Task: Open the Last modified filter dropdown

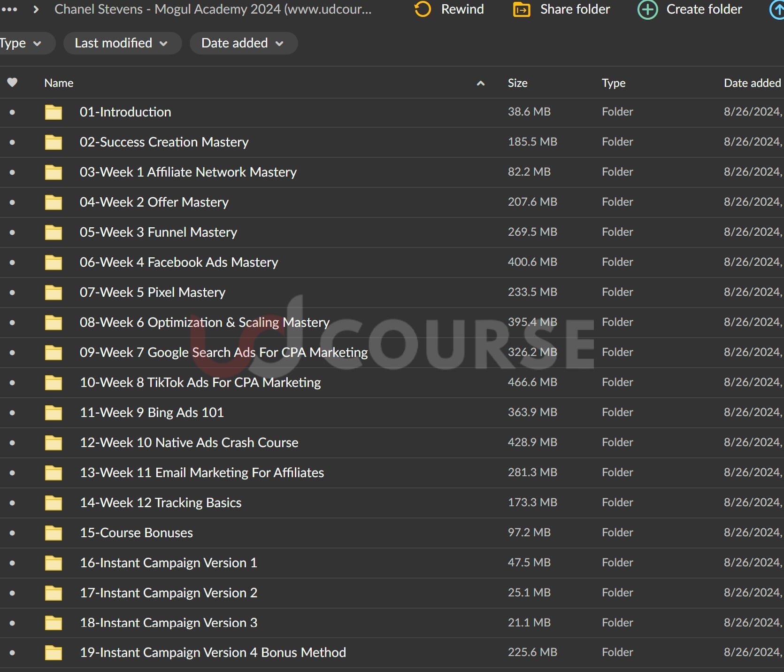Action: point(122,43)
